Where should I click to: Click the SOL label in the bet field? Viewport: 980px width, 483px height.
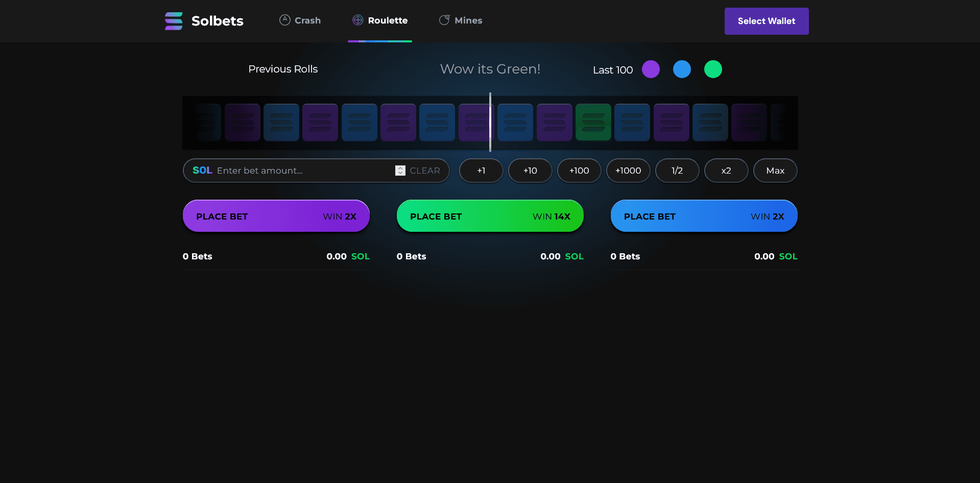[202, 171]
